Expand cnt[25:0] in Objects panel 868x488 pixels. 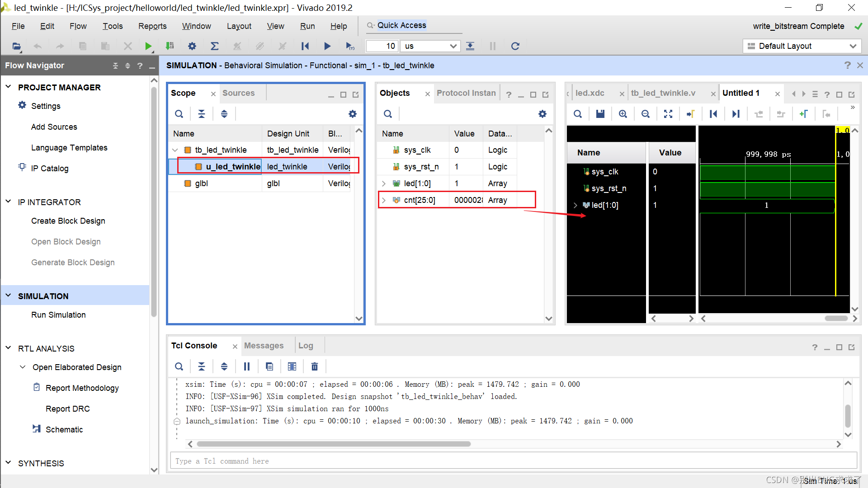click(384, 200)
